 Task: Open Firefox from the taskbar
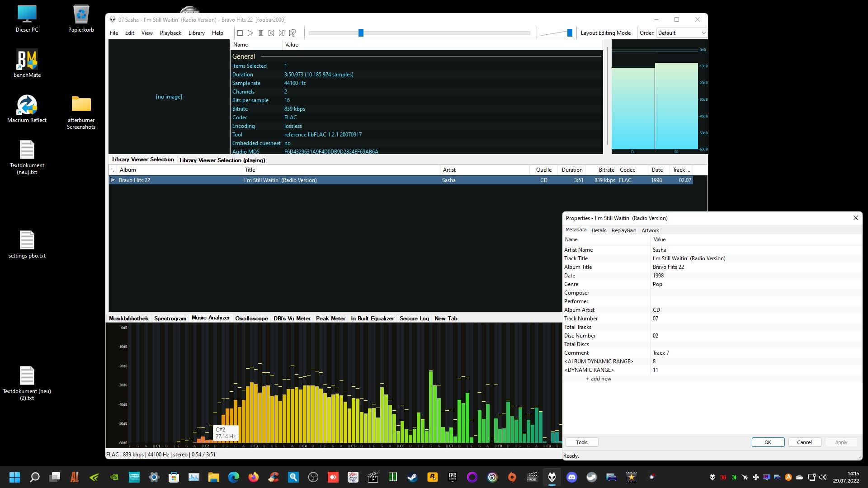[253, 477]
